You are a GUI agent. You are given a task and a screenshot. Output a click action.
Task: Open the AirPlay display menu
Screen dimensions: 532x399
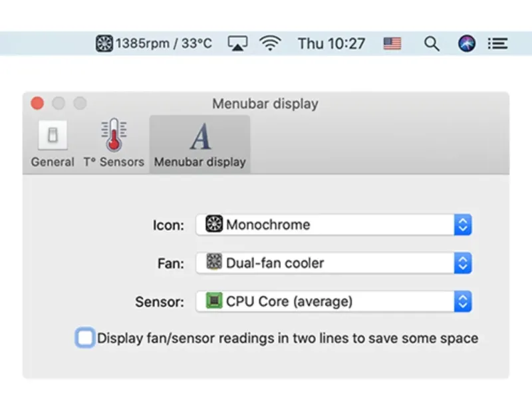pyautogui.click(x=237, y=44)
